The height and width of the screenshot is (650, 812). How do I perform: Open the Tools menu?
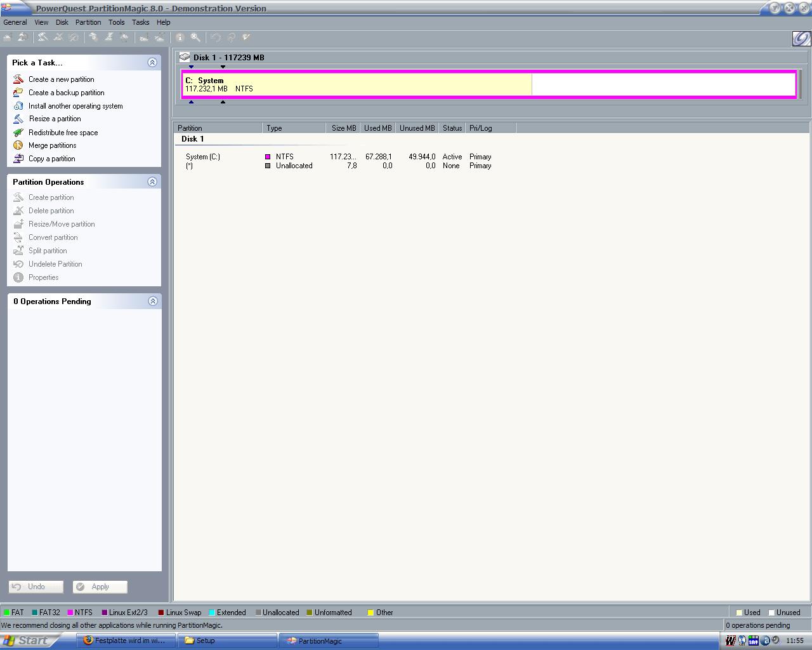(x=116, y=22)
